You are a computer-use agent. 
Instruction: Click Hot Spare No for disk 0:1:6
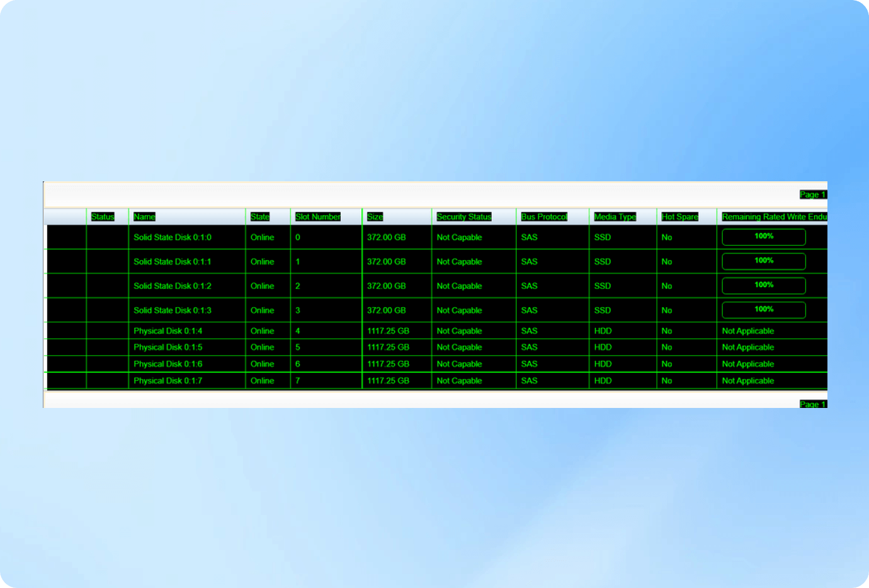pyautogui.click(x=667, y=364)
